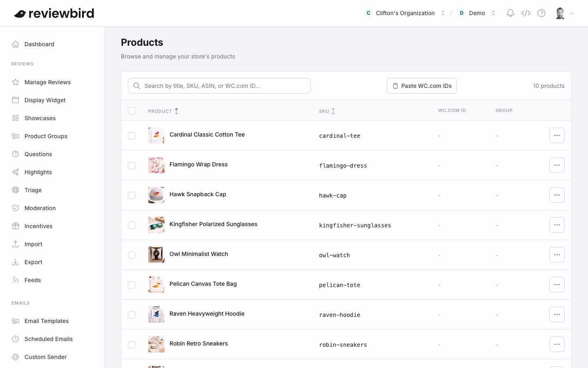Open actions menu for Hawk Snapback Cap
The height and width of the screenshot is (368, 588).
tap(557, 195)
